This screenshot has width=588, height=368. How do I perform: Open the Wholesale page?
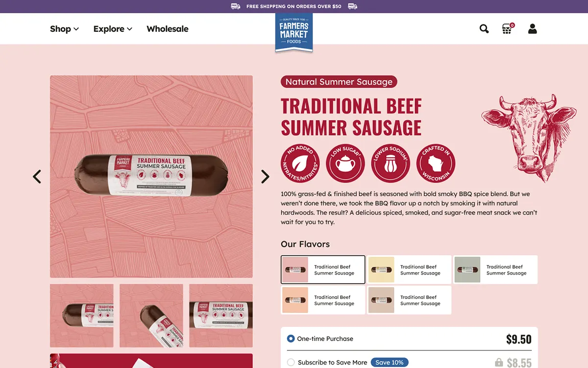pos(168,29)
